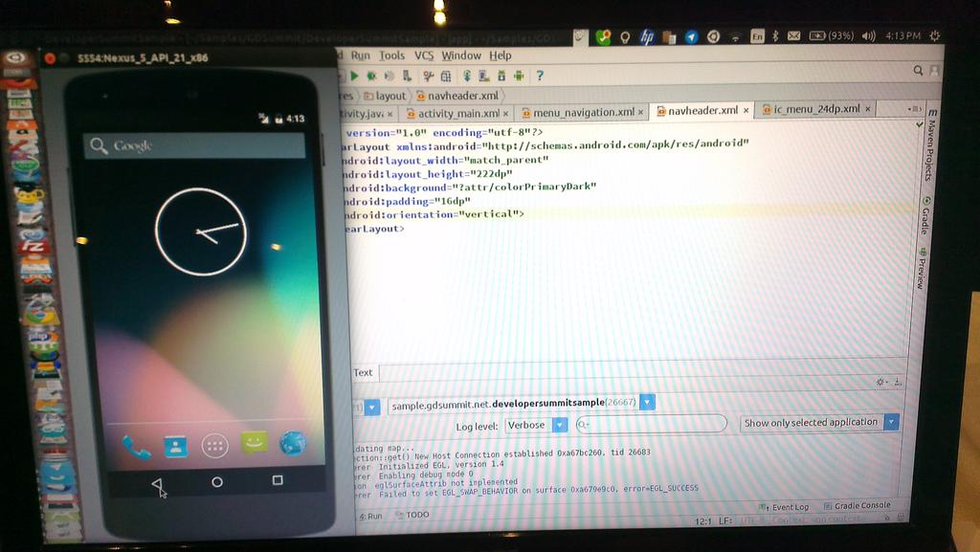
Task: Open the developersummitsample process dropdown
Action: [x=648, y=403]
